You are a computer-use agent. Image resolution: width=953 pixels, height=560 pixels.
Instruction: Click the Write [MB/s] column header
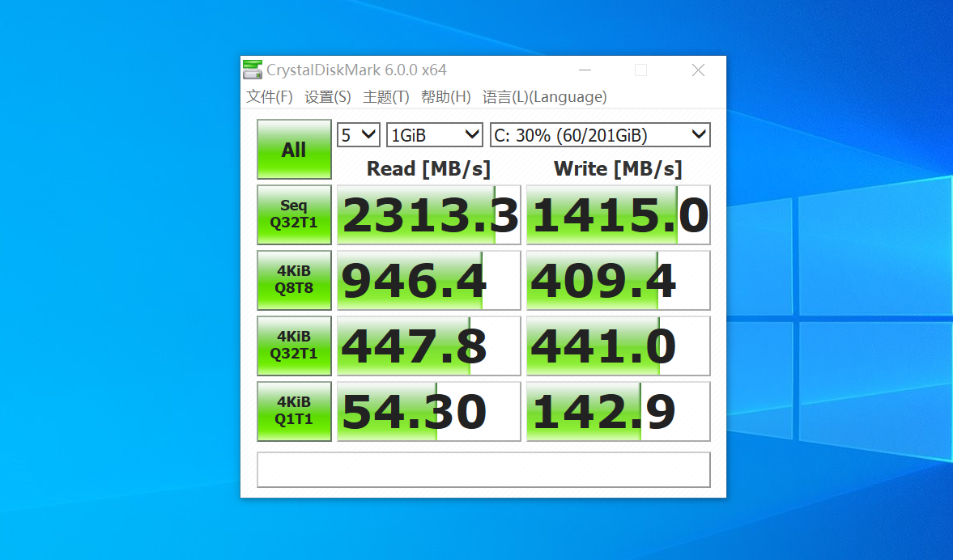618,169
